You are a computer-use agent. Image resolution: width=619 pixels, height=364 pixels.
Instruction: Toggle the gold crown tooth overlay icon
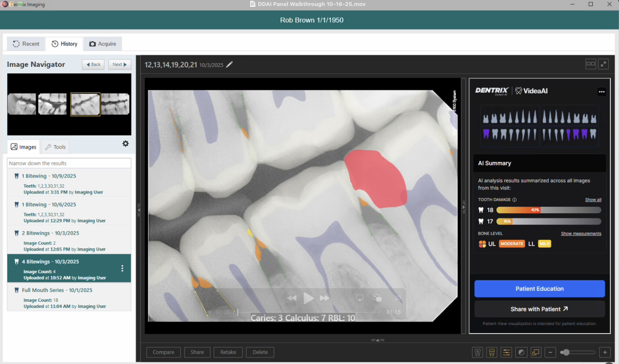[x=492, y=352]
